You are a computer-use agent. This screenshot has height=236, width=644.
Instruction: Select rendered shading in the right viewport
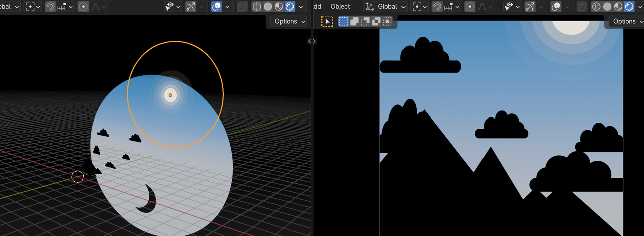(x=629, y=7)
